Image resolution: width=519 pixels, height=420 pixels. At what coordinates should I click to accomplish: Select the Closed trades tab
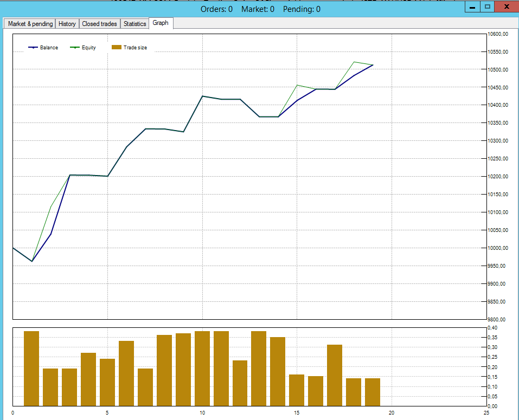(99, 24)
